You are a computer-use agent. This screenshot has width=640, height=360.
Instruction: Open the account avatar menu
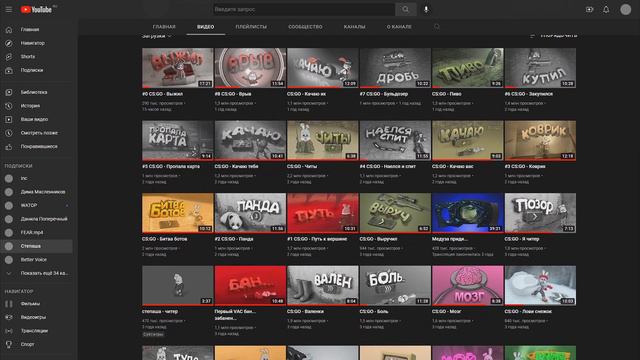pos(625,9)
